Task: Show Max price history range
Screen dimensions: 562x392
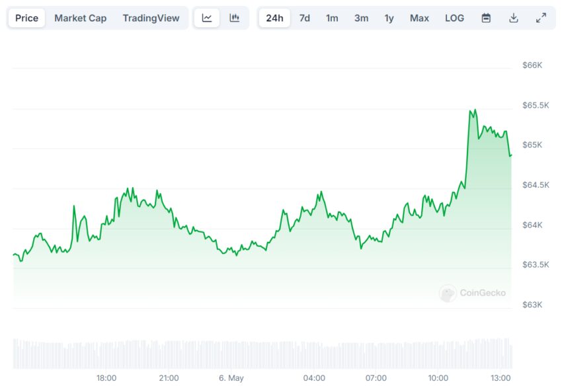Action: pyautogui.click(x=419, y=18)
